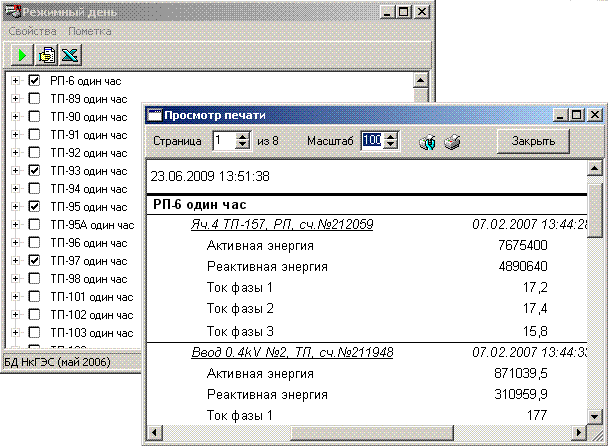Click the timestamp 23.06.2009 13:51:38
The width and height of the screenshot is (608, 446).
click(210, 176)
